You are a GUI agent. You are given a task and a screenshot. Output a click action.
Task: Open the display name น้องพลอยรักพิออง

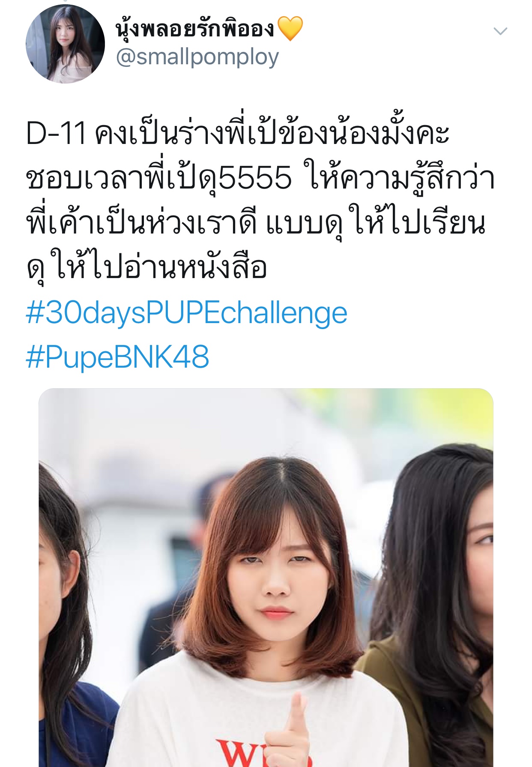tap(195, 28)
